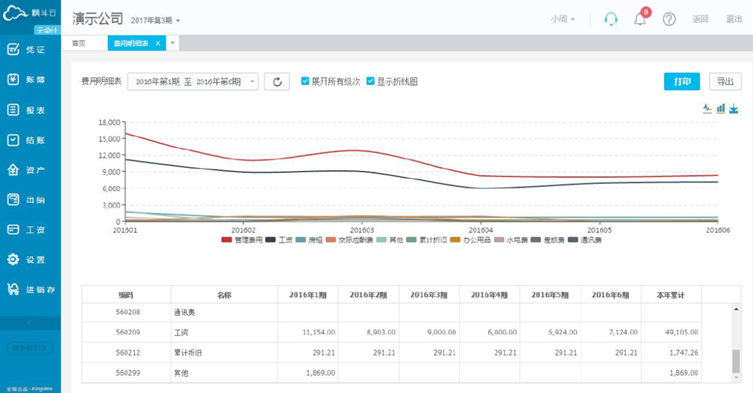Select the 费用明细表 tab
This screenshot has height=393, width=753.
click(131, 43)
